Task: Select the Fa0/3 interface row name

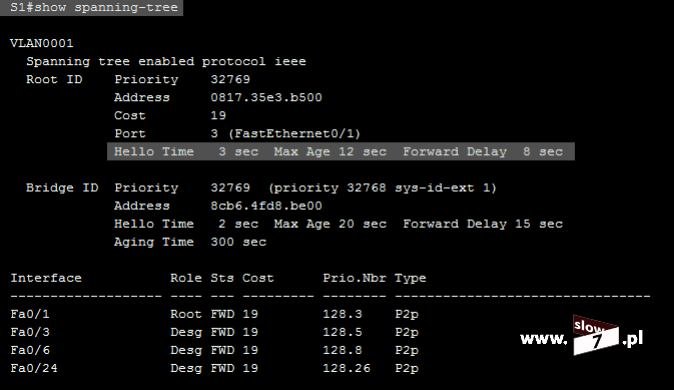Action: [30, 332]
